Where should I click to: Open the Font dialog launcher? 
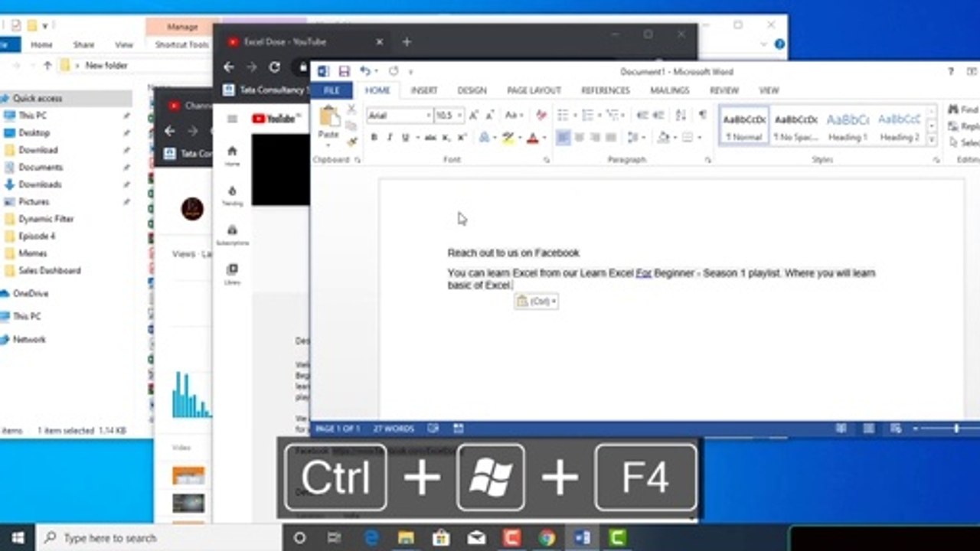tap(547, 160)
